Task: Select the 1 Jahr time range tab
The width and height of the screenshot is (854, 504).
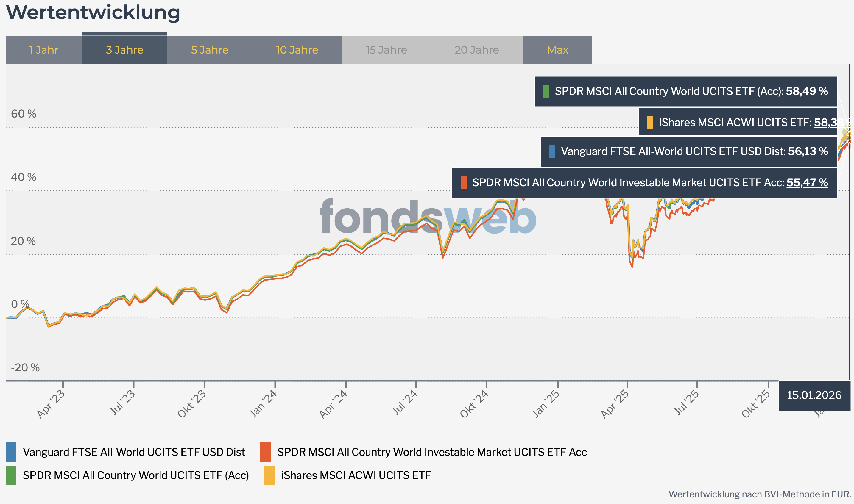Action: click(x=44, y=50)
